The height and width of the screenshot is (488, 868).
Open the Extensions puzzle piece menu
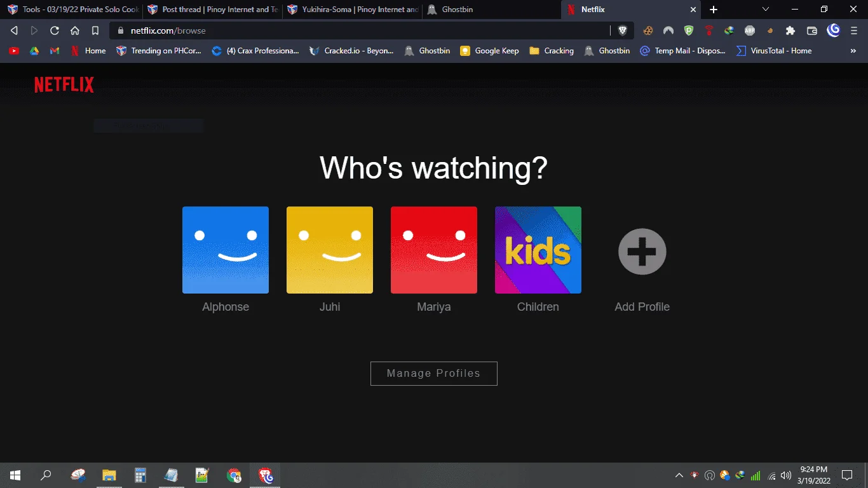(x=790, y=30)
